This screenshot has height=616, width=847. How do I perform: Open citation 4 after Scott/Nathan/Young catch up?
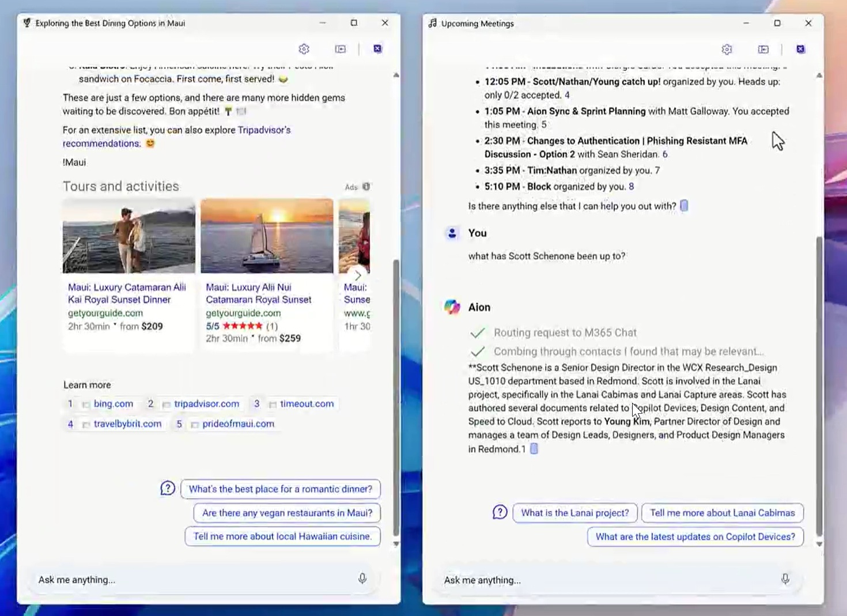point(567,95)
